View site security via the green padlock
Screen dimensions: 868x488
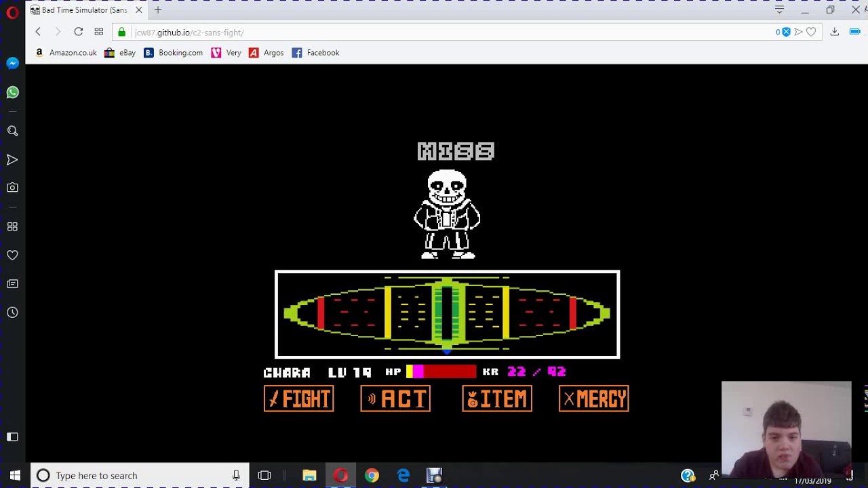click(122, 32)
